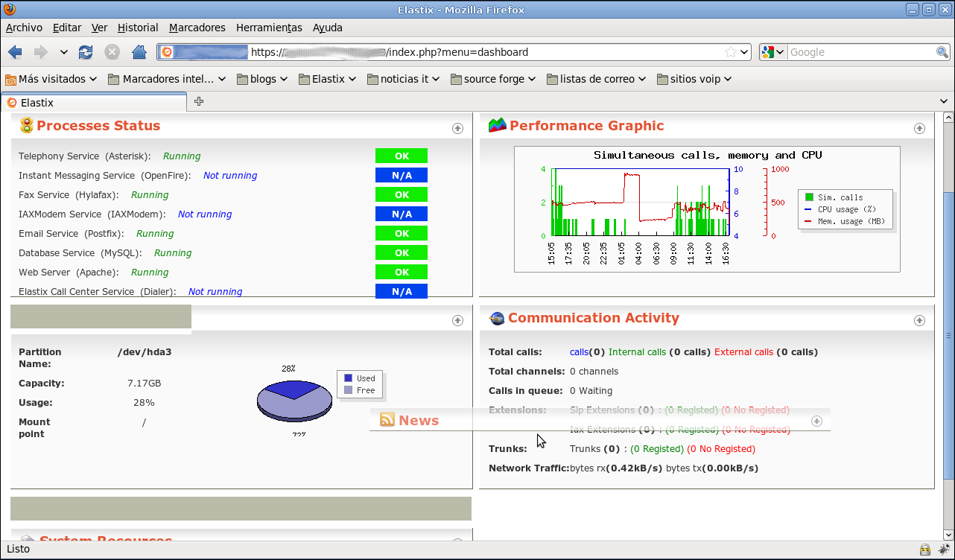
Task: Click the light purple Free legend swatch
Action: [x=348, y=390]
